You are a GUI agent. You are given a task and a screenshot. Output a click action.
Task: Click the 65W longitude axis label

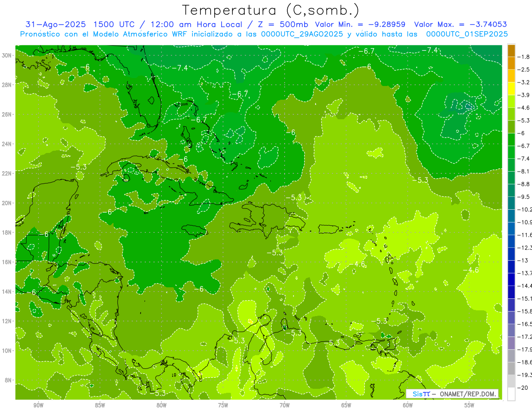click(x=346, y=406)
